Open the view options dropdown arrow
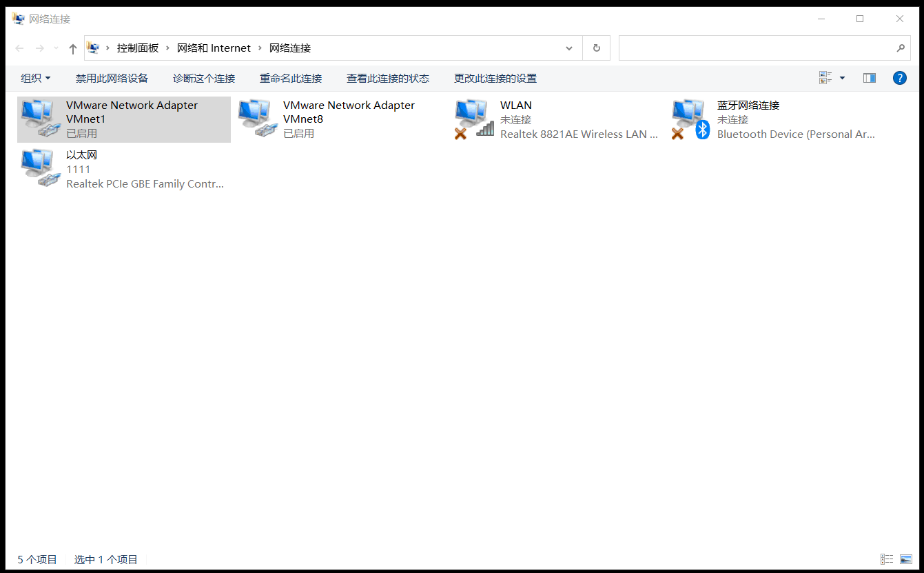The height and width of the screenshot is (573, 924). (842, 78)
